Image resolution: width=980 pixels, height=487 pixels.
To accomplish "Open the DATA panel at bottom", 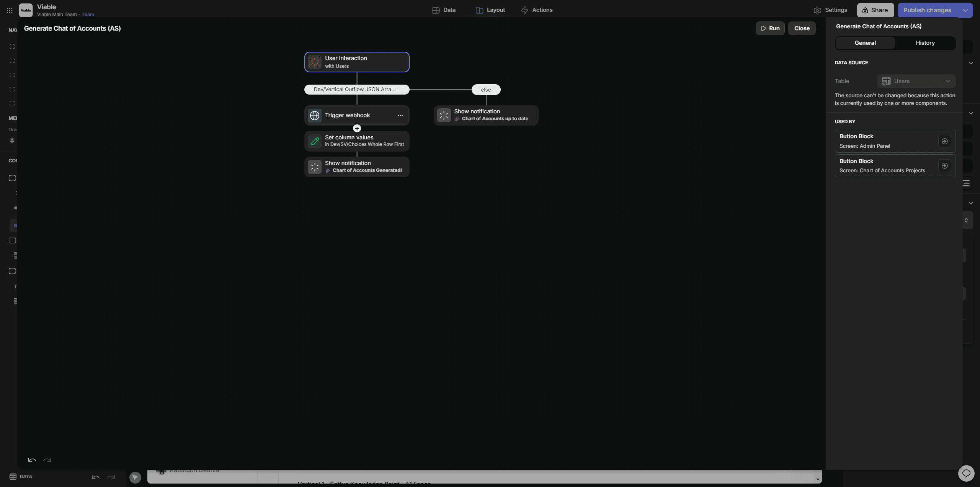I will [x=21, y=477].
